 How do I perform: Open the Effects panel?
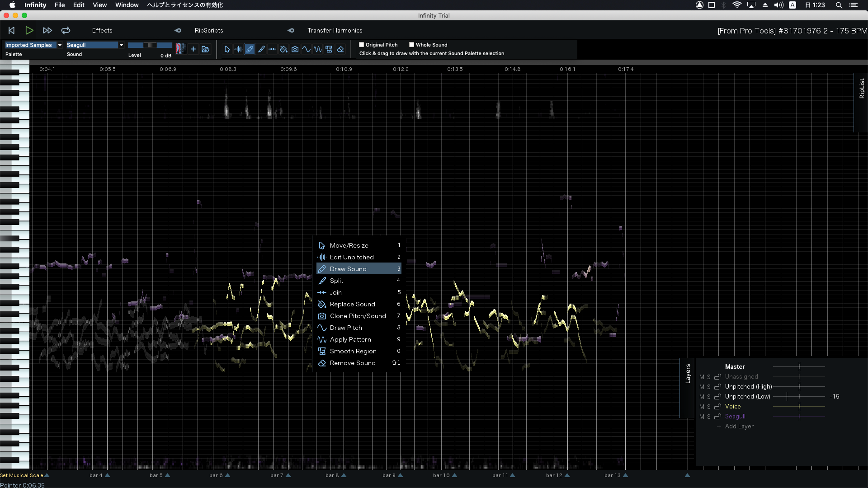point(102,30)
